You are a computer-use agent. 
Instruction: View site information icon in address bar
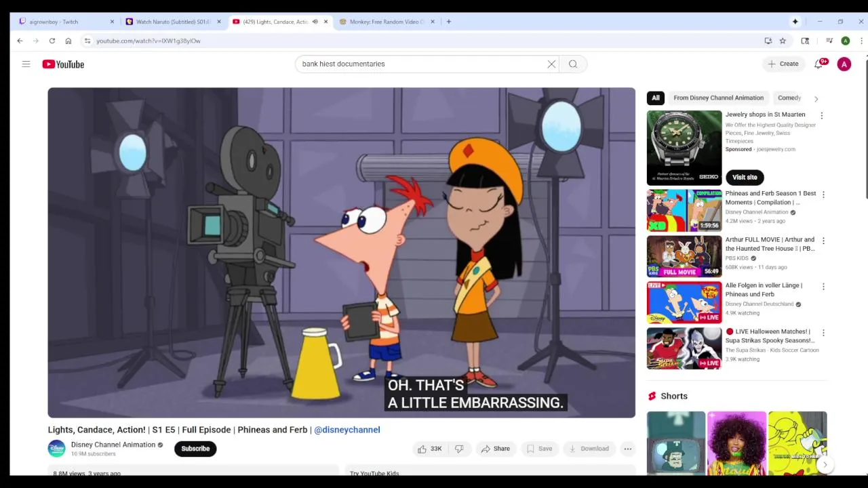pyautogui.click(x=87, y=41)
